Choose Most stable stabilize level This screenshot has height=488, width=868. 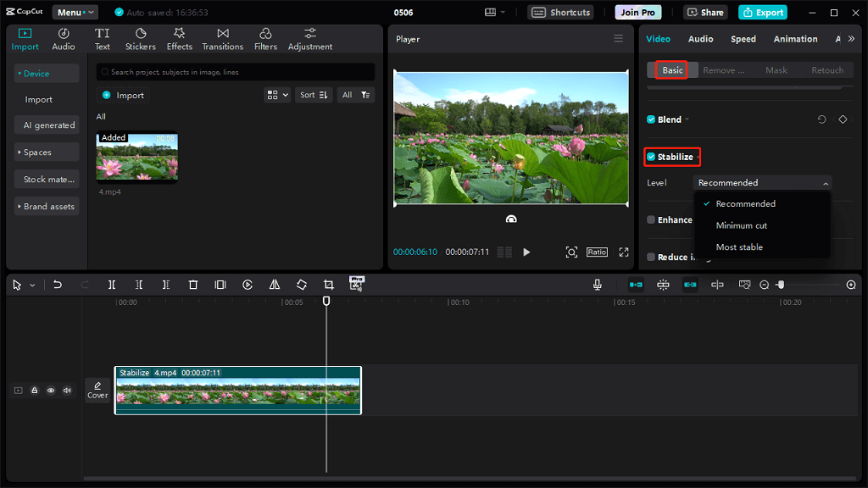739,247
